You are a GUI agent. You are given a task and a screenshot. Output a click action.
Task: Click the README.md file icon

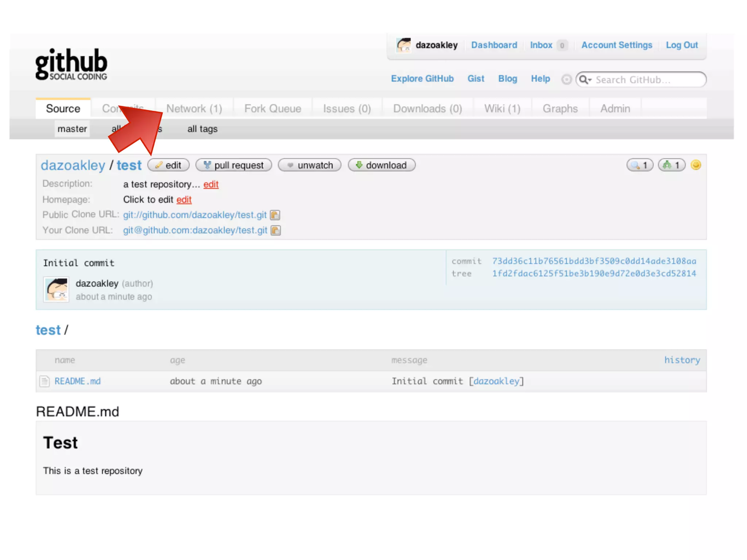pyautogui.click(x=44, y=381)
